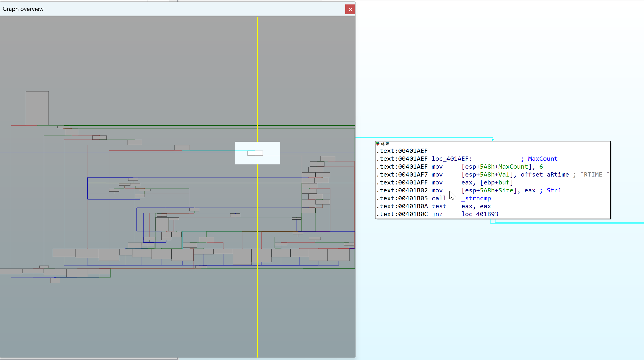This screenshot has height=360, width=644.
Task: Click the Graph overview title bar
Action: tap(23, 9)
